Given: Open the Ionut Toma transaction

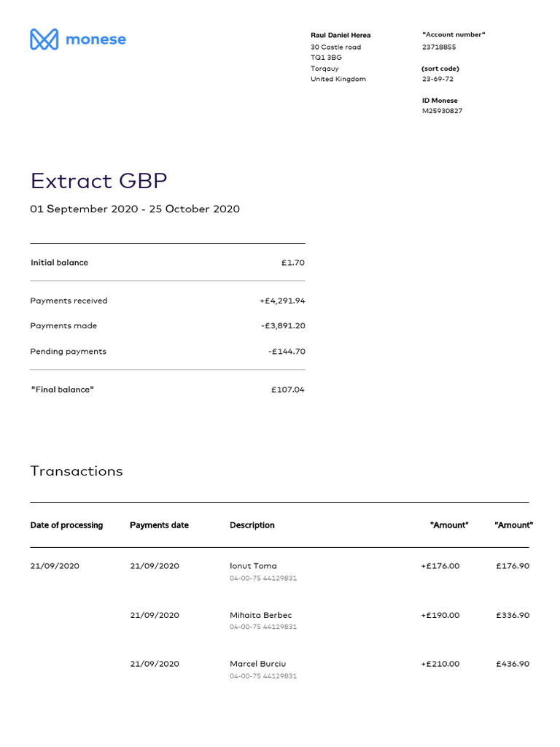Looking at the screenshot, I should (253, 566).
